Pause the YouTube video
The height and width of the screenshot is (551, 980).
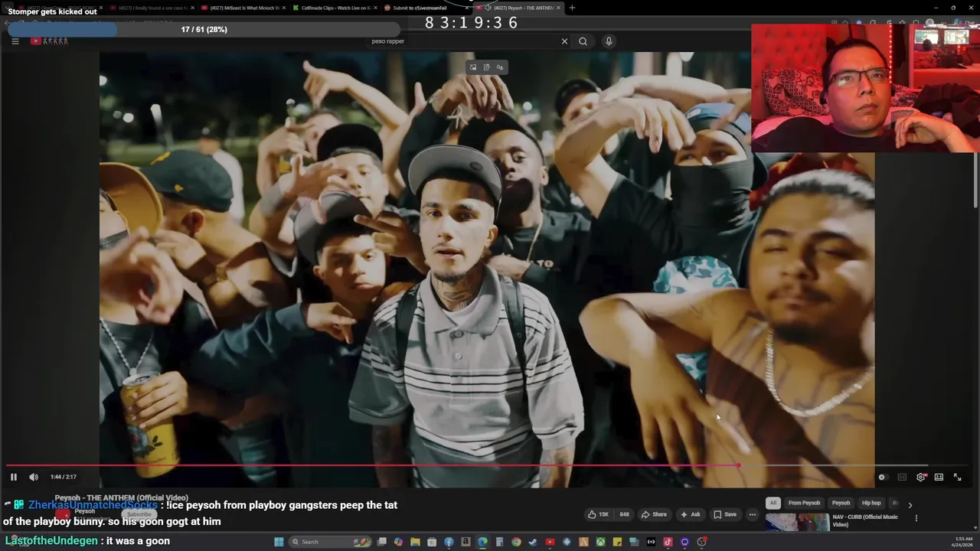coord(13,477)
